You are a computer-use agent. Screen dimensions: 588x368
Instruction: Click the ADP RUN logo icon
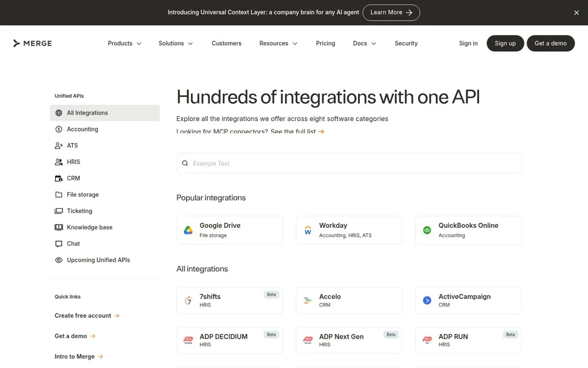pyautogui.click(x=427, y=340)
